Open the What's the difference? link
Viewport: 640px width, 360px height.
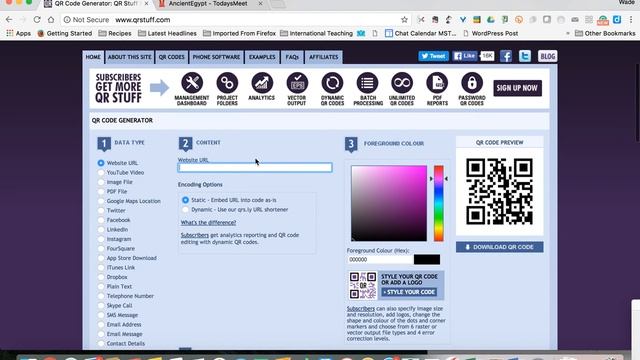(208, 222)
